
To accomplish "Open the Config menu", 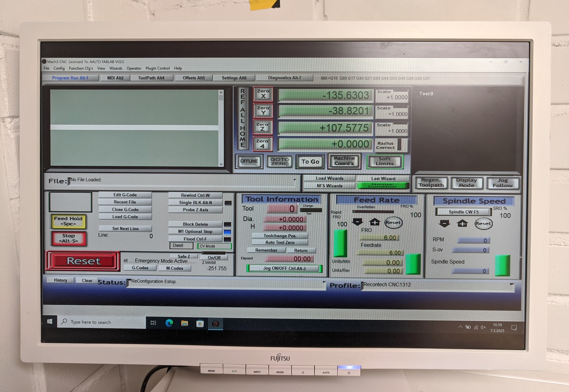I will [59, 68].
